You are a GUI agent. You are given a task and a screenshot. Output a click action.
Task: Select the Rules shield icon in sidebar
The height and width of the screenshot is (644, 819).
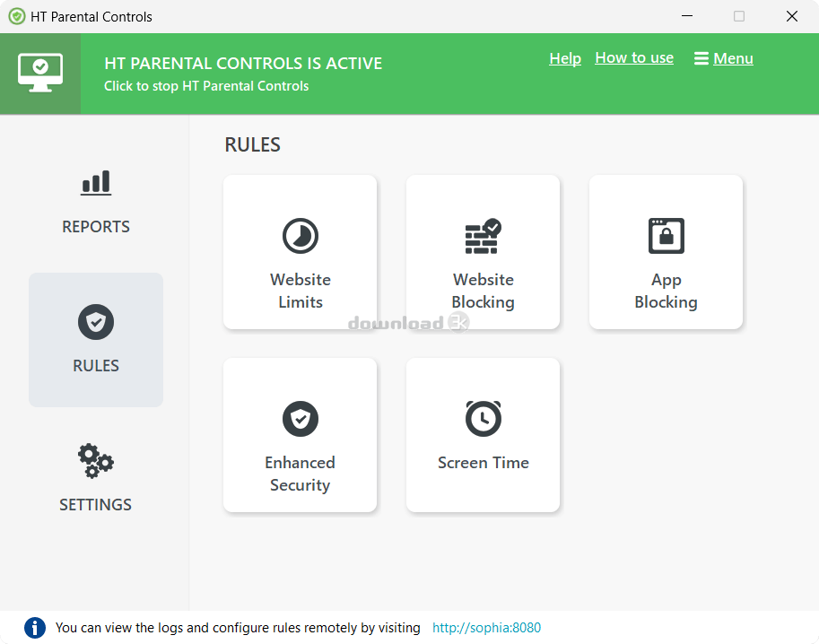(96, 322)
